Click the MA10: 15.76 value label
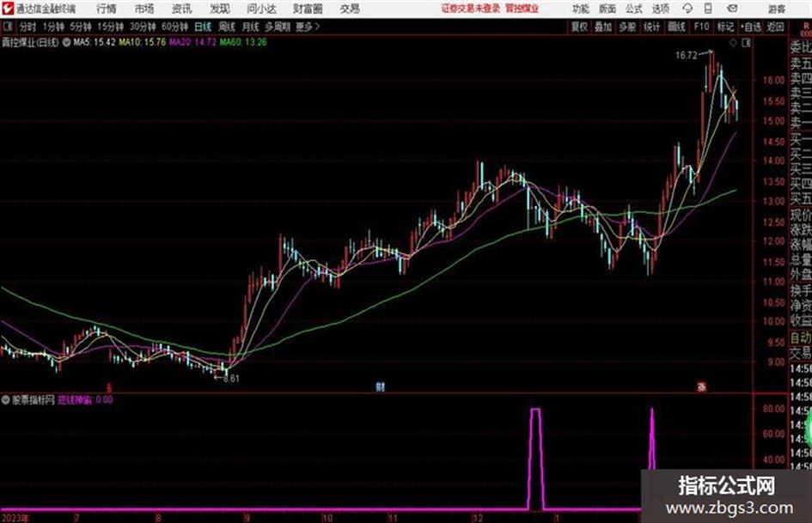 143,42
